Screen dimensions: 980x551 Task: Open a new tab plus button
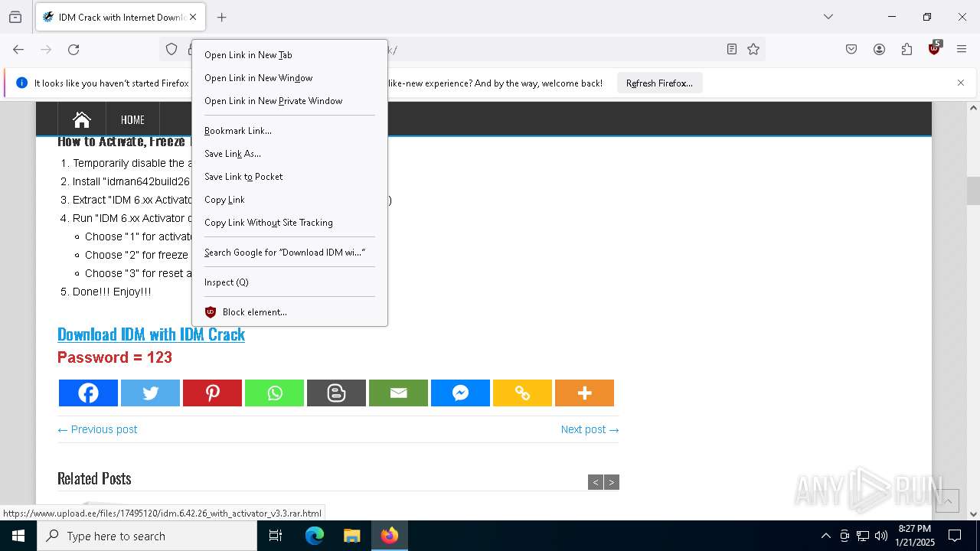coord(221,17)
